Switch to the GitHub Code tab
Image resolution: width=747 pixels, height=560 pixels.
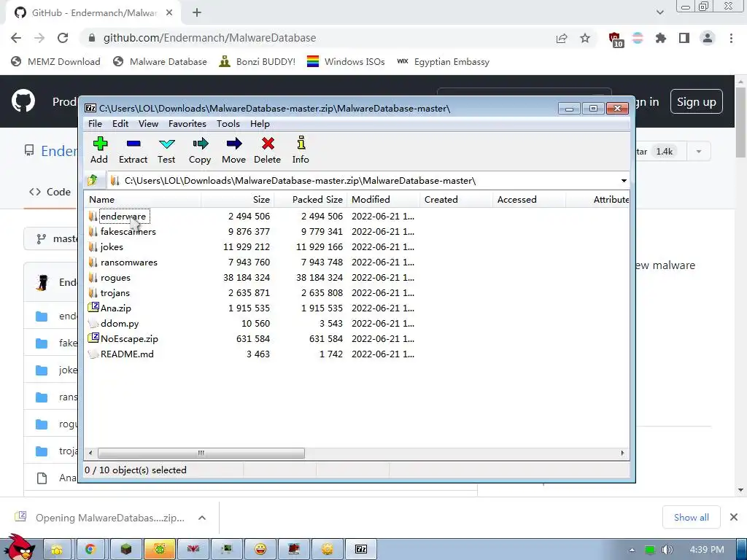pyautogui.click(x=50, y=192)
